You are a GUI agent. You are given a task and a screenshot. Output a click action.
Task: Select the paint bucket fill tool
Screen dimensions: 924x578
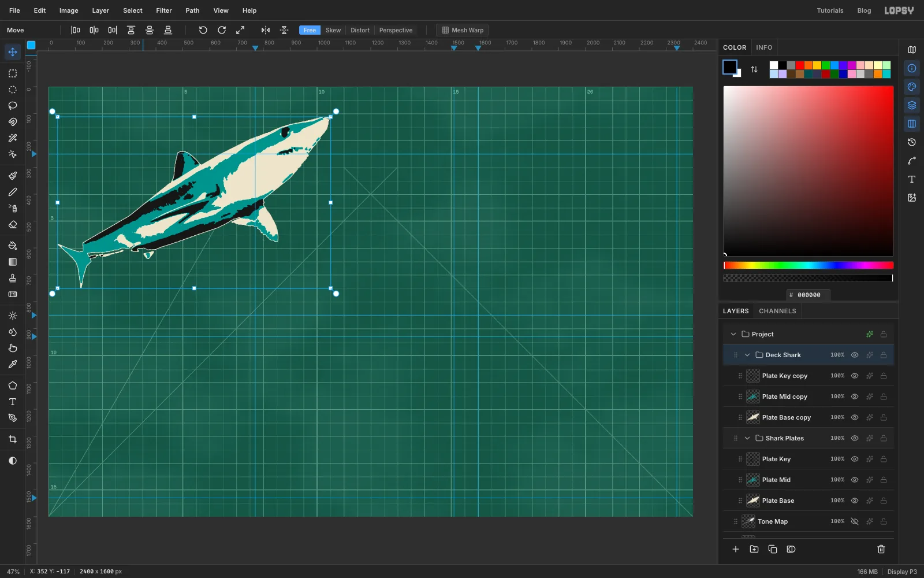13,246
